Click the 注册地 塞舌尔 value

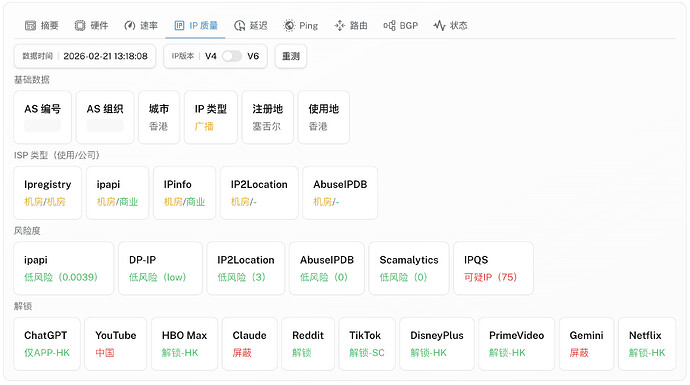coord(266,127)
